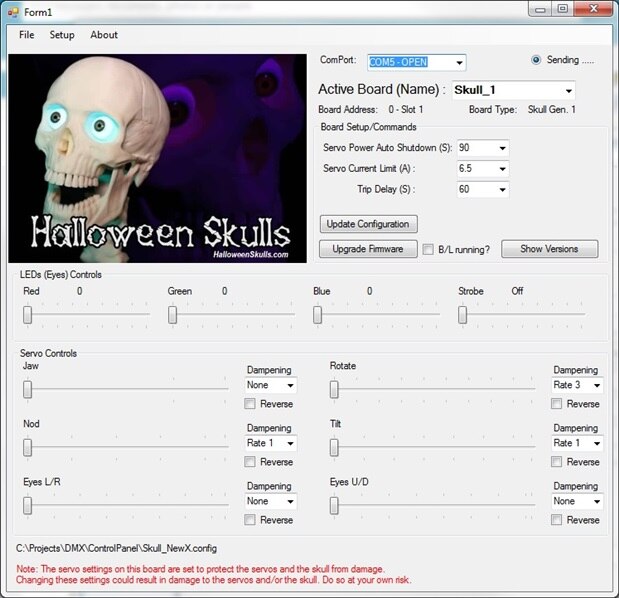Open the Active Board Skull_1 dropdown
Image resolution: width=619 pixels, height=598 pixels.
pyautogui.click(x=514, y=90)
